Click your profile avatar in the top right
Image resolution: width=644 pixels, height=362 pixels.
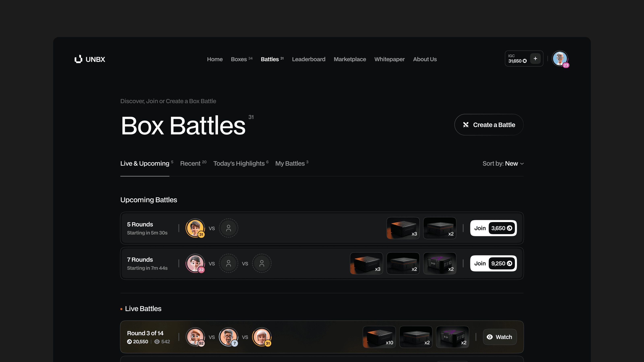pyautogui.click(x=560, y=59)
